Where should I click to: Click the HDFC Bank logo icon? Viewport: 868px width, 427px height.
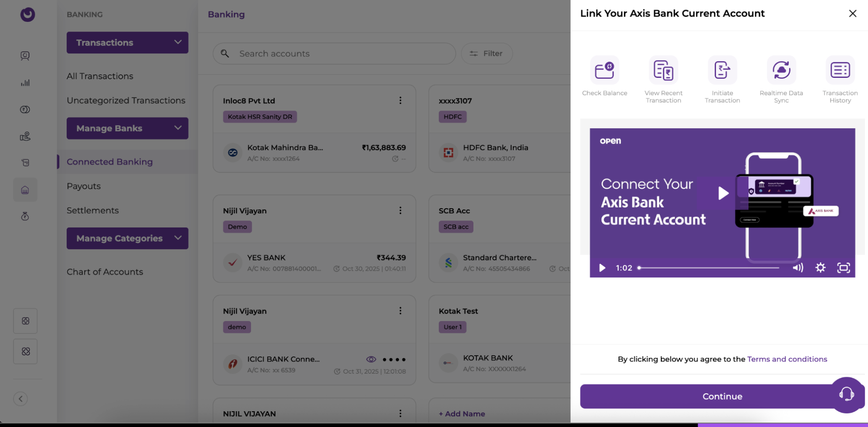(x=448, y=153)
